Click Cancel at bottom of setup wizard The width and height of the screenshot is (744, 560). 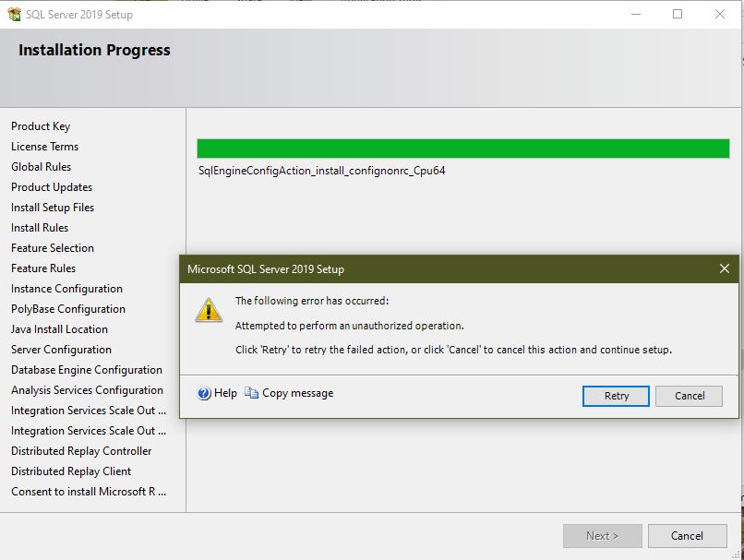point(687,536)
